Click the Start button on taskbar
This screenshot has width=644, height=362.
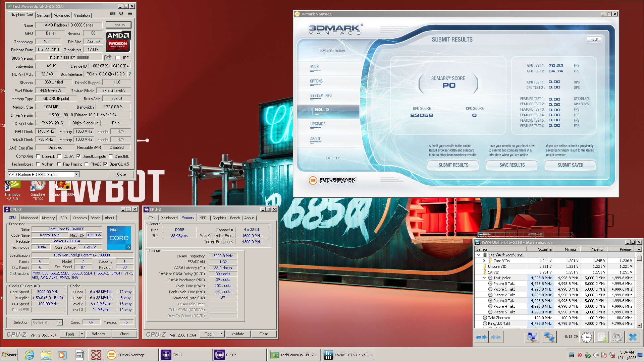9,355
